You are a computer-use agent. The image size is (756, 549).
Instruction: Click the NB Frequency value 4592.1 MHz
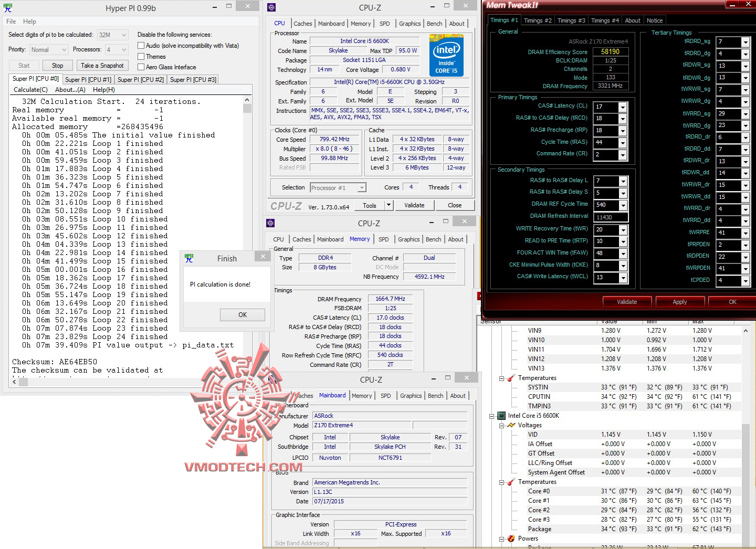[x=429, y=277]
